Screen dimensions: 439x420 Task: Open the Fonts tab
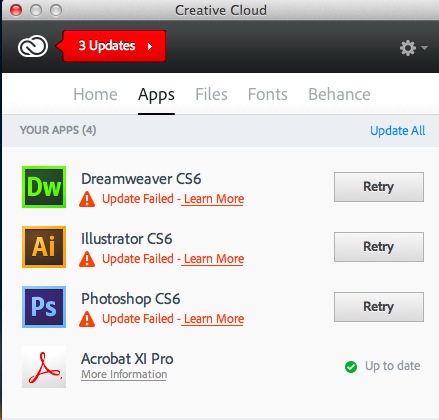[268, 94]
